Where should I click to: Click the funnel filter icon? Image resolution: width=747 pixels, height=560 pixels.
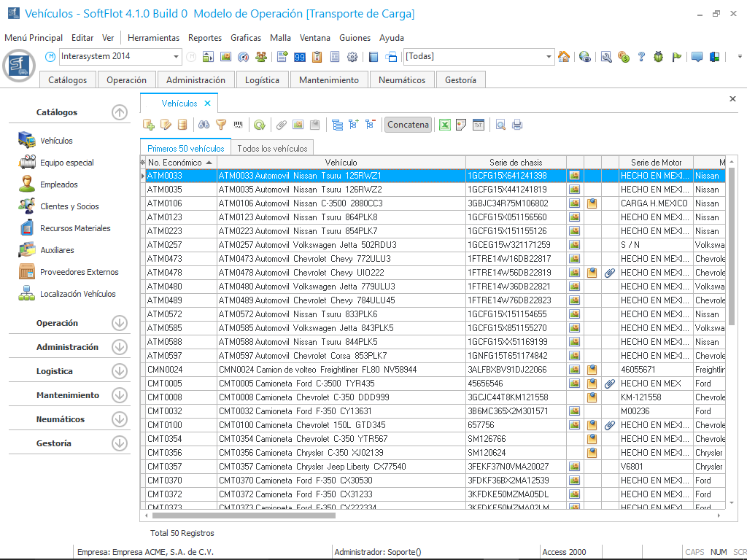220,125
